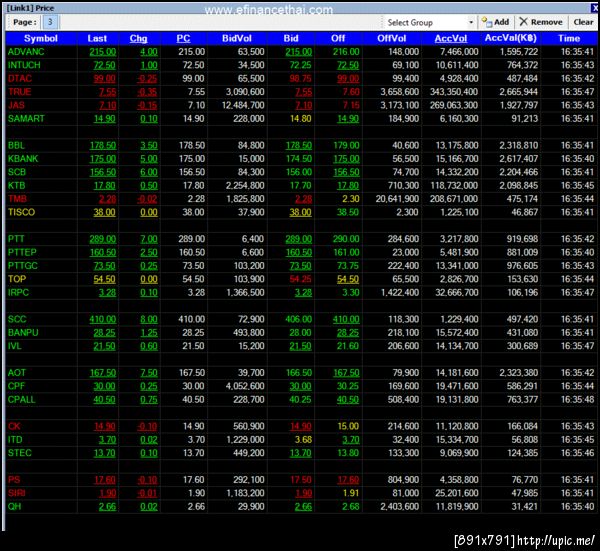
Task: Click AOT change value 7.50
Action: coord(149,373)
